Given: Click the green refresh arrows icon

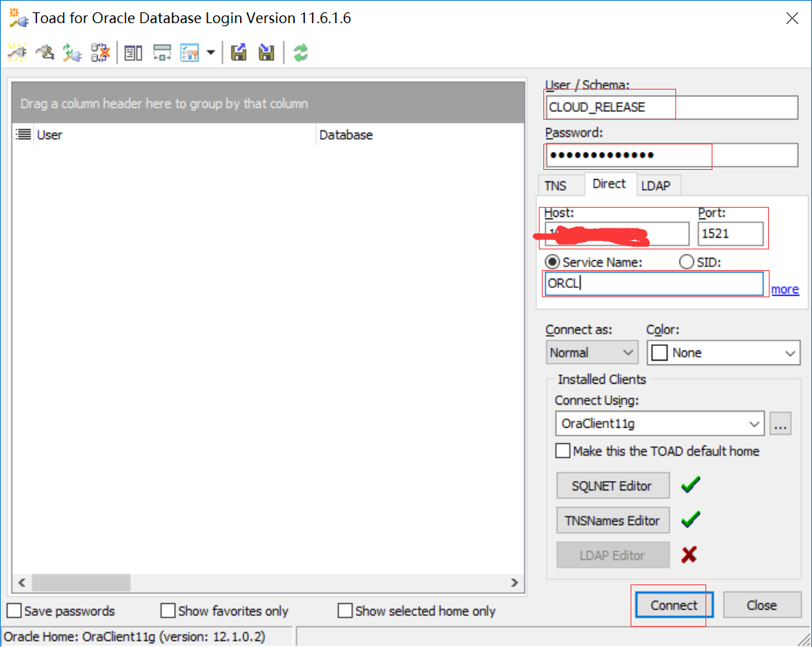Looking at the screenshot, I should click(x=300, y=53).
